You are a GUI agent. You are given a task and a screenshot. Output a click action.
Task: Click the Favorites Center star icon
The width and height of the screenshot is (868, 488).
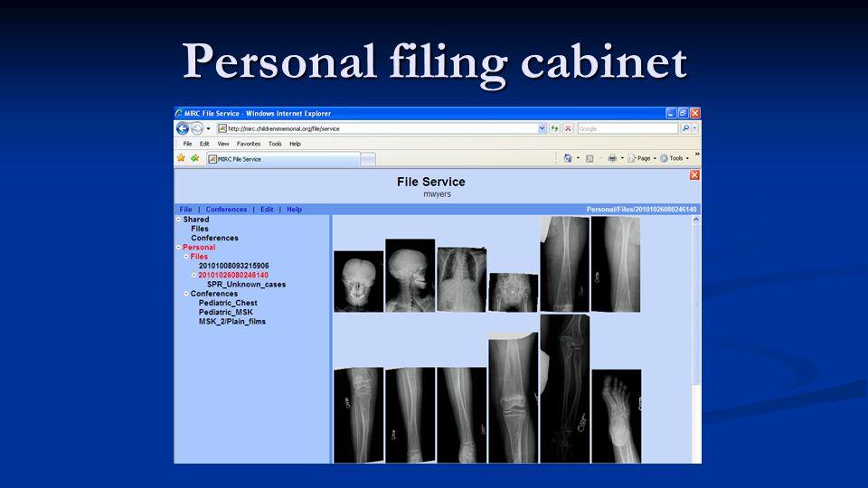[x=181, y=158]
